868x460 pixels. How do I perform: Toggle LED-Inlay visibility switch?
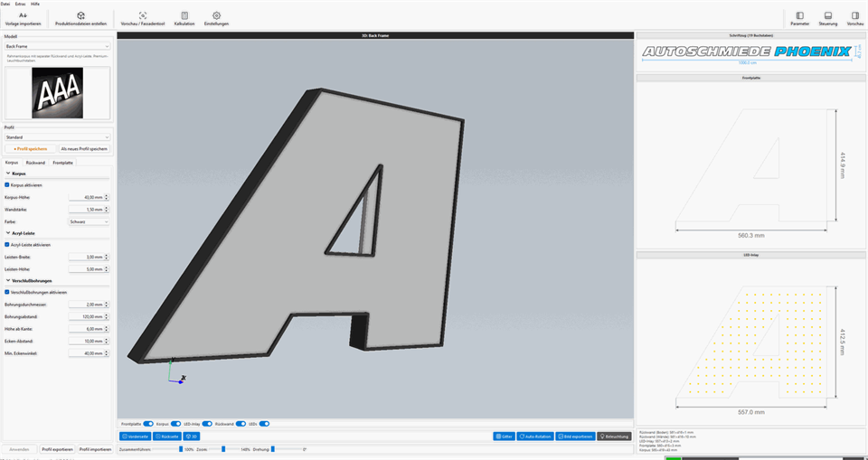pyautogui.click(x=207, y=424)
